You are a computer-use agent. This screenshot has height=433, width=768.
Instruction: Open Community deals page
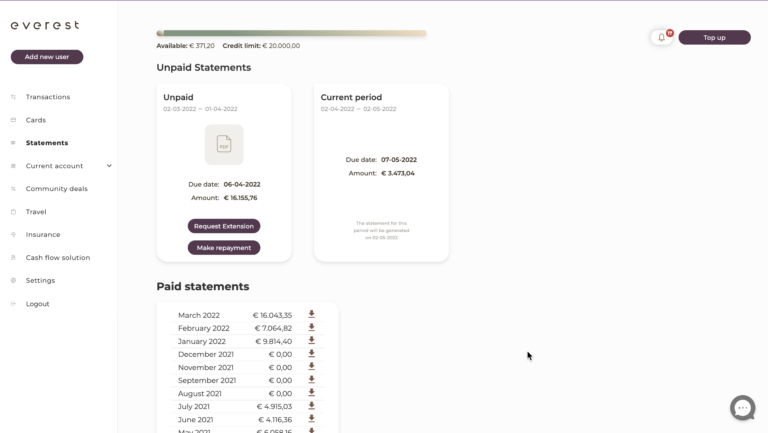coord(57,189)
